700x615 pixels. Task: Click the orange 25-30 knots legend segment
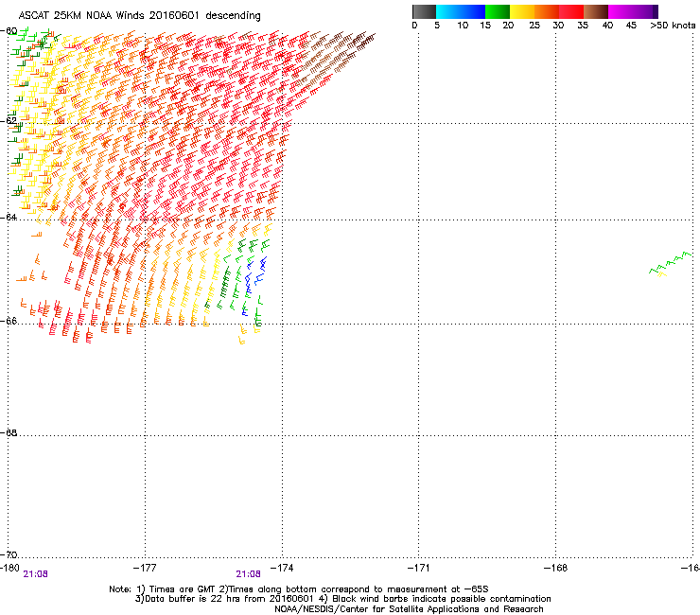[547, 11]
